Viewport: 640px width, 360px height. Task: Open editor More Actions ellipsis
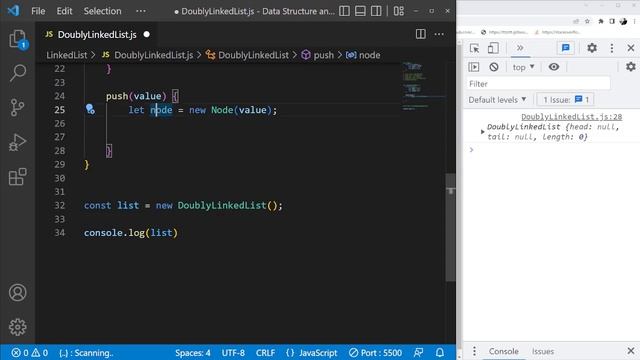pos(439,34)
